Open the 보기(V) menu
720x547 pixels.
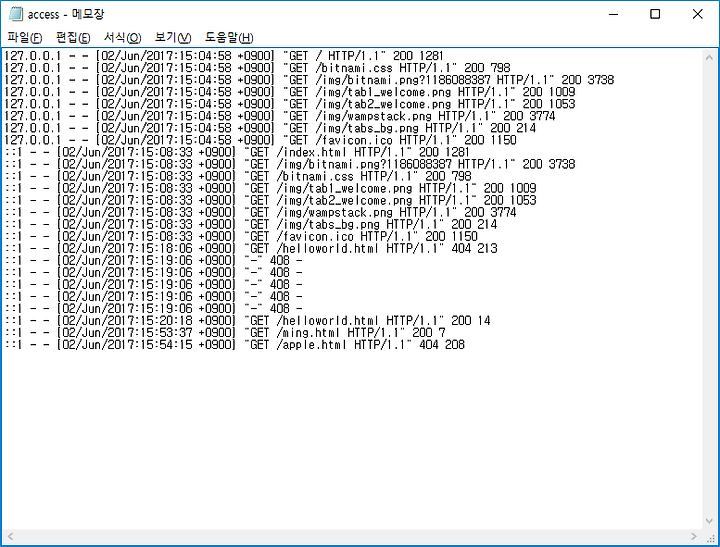tap(173, 38)
